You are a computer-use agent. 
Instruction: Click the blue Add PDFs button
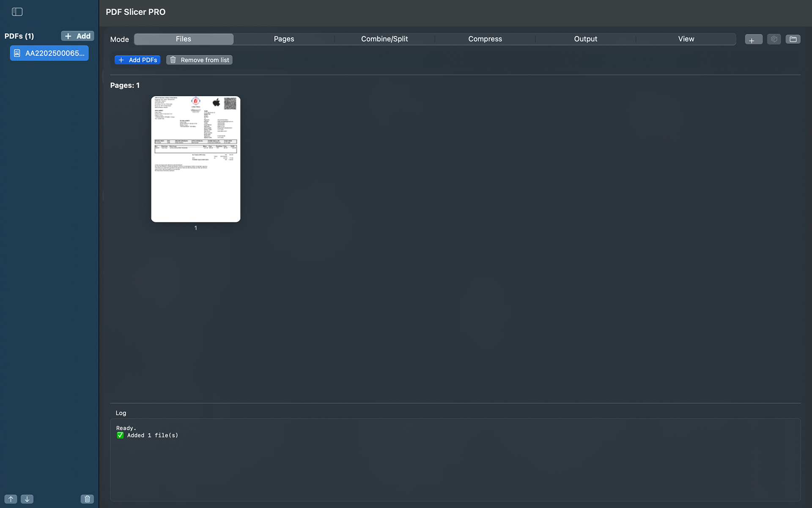click(137, 60)
